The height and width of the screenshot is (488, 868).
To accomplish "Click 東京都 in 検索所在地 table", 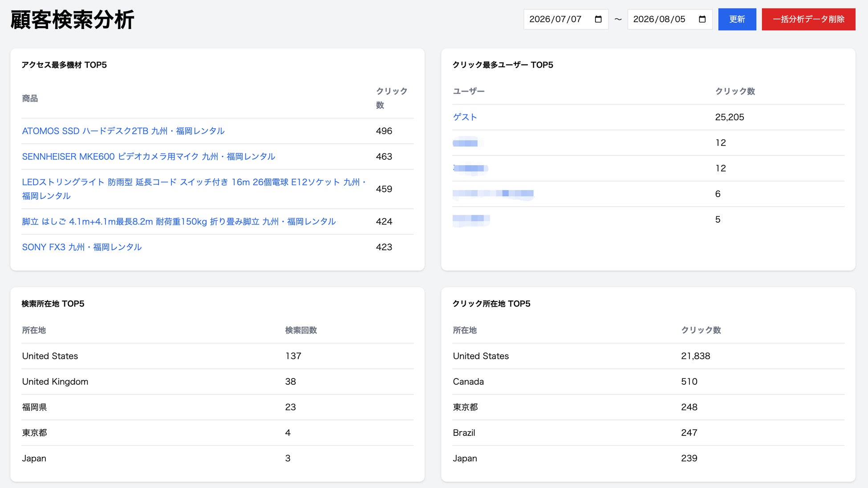I will click(x=34, y=432).
